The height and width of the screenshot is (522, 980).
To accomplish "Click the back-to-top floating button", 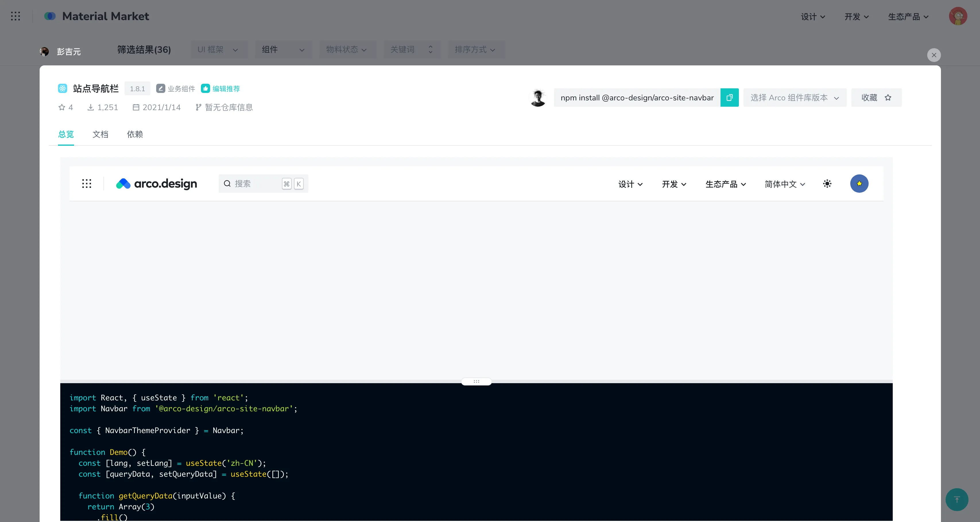I will click(957, 500).
